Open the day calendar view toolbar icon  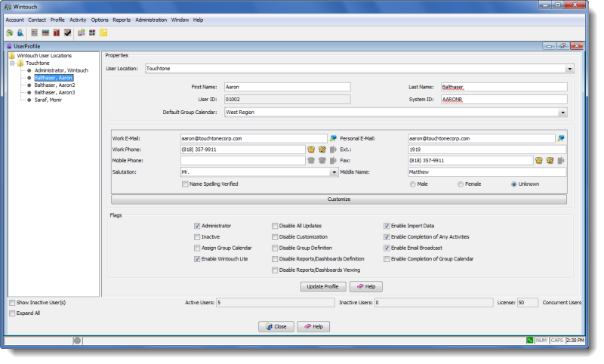(x=35, y=33)
